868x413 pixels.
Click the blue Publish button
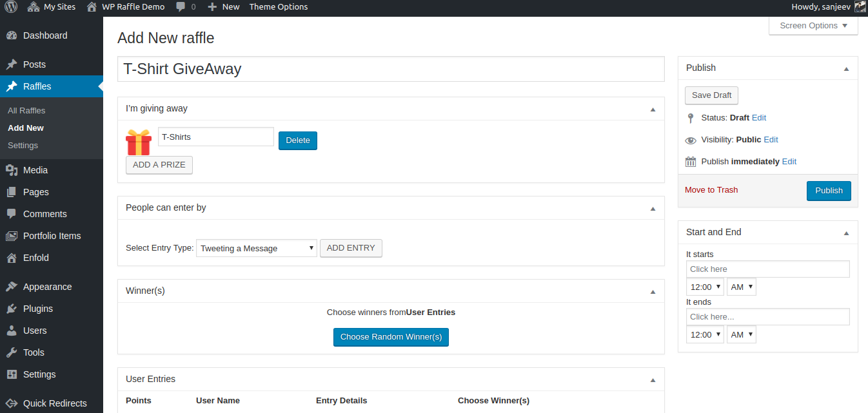[829, 191]
